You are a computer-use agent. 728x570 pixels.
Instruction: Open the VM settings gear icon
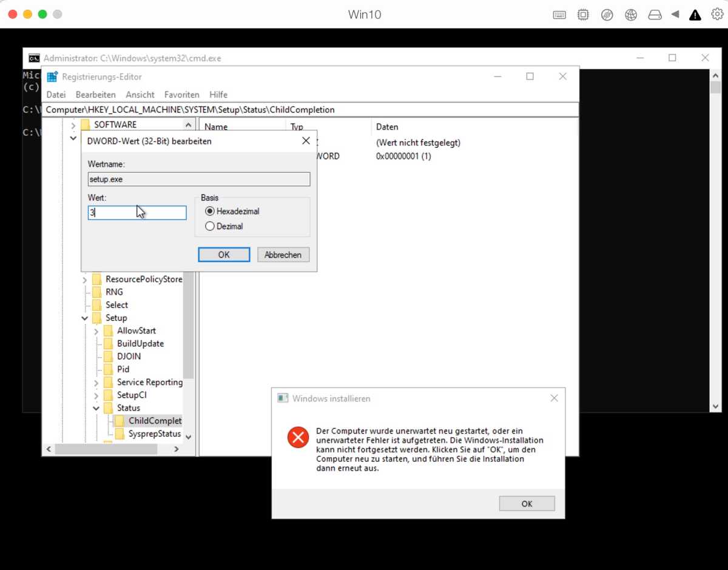click(x=716, y=15)
